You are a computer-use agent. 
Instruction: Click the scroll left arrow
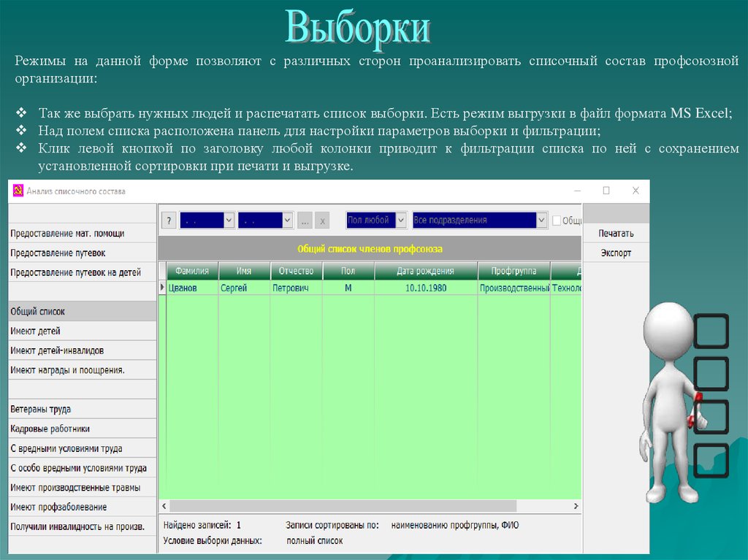coord(164,506)
